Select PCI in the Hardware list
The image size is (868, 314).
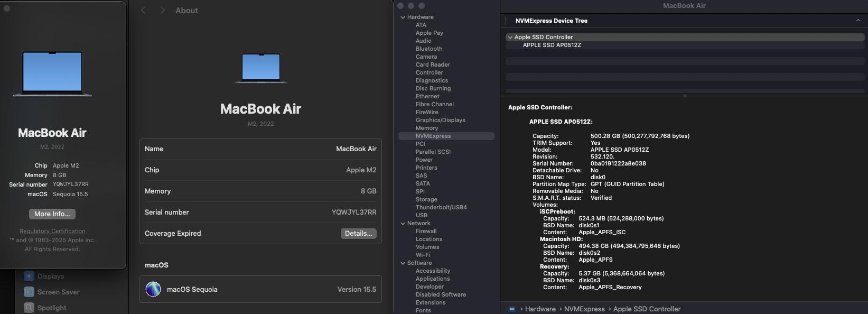point(420,144)
